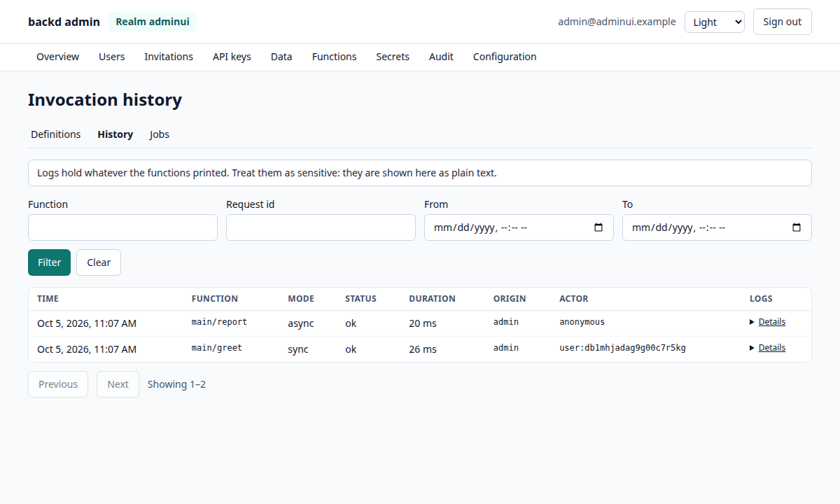Click the backd admin brand title
840x504 pixels.
[64, 22]
